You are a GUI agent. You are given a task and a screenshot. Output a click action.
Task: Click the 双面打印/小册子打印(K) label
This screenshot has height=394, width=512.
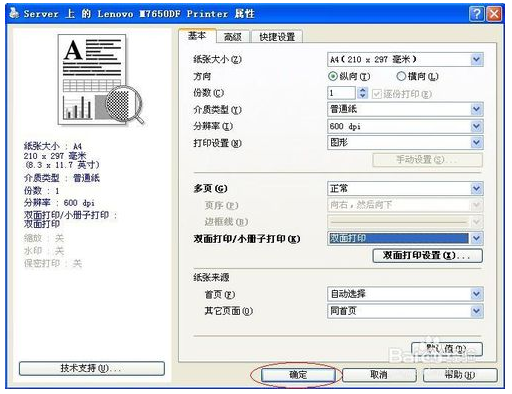(247, 239)
